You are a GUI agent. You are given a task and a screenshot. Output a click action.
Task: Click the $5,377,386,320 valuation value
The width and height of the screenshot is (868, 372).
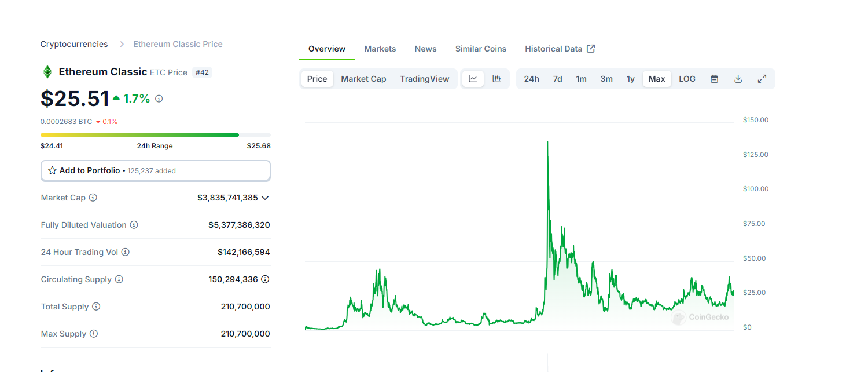click(239, 225)
